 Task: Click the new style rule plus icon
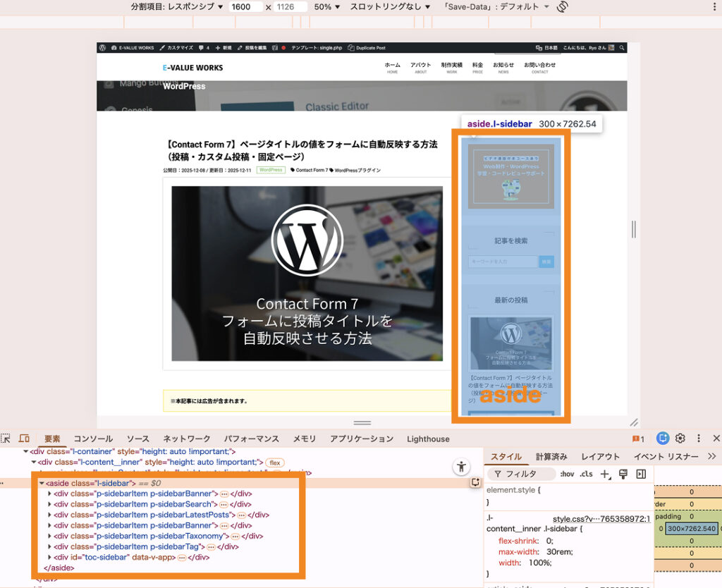[x=605, y=474]
